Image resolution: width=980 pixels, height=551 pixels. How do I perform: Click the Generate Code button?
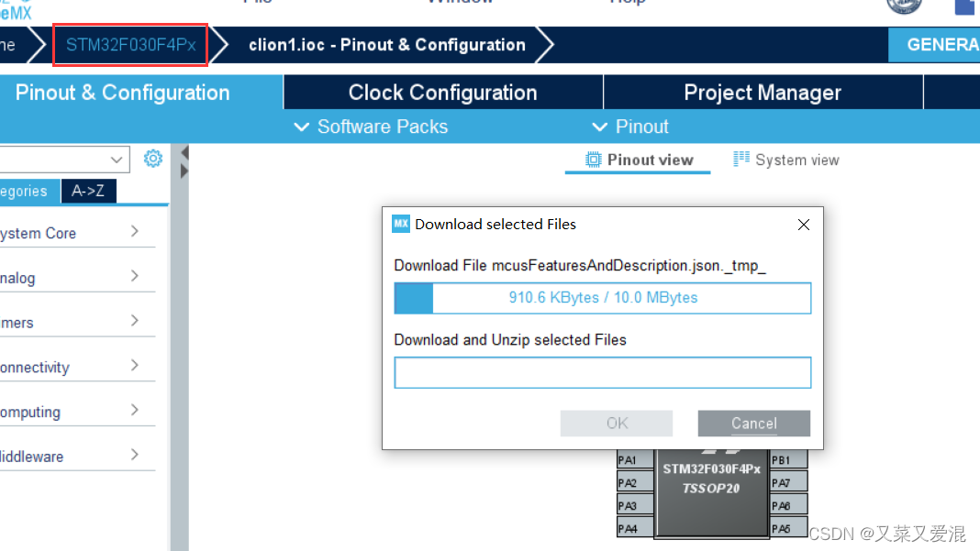[x=934, y=44]
